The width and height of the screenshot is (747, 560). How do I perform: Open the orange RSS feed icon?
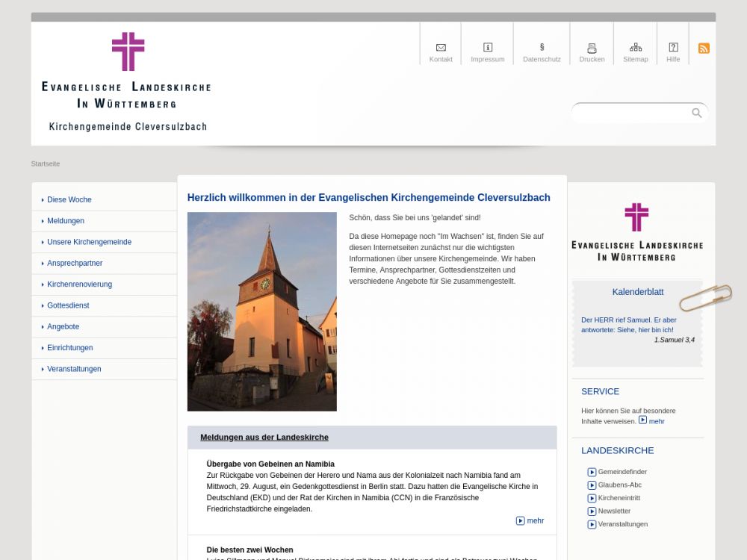(x=704, y=49)
